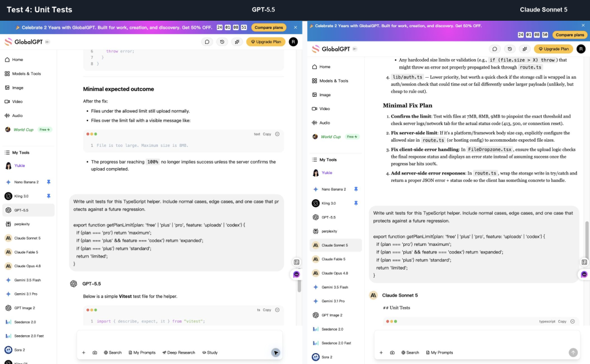Click the scrollbar thumb in Claude Sonnet 5 pane
590x364 pixels.
tap(586, 240)
